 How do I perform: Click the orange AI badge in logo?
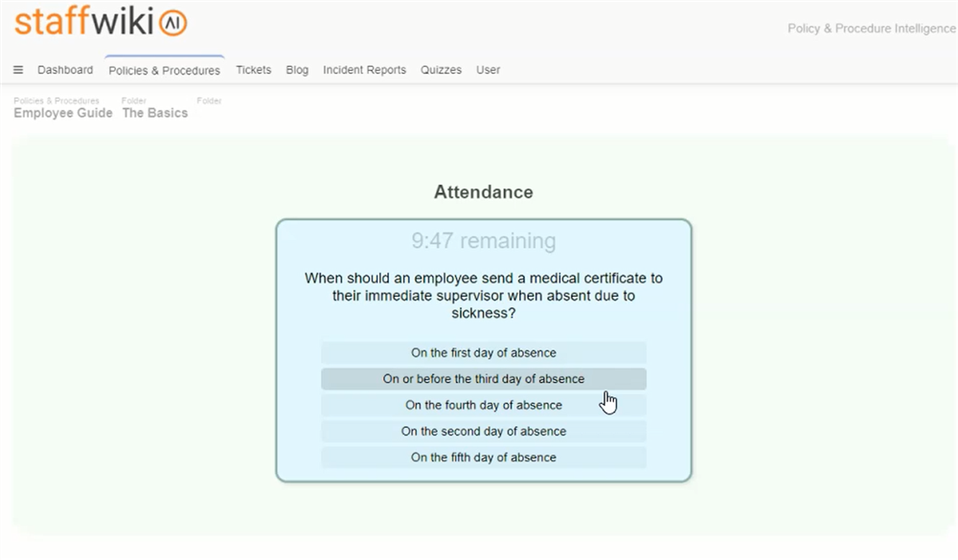pyautogui.click(x=172, y=24)
